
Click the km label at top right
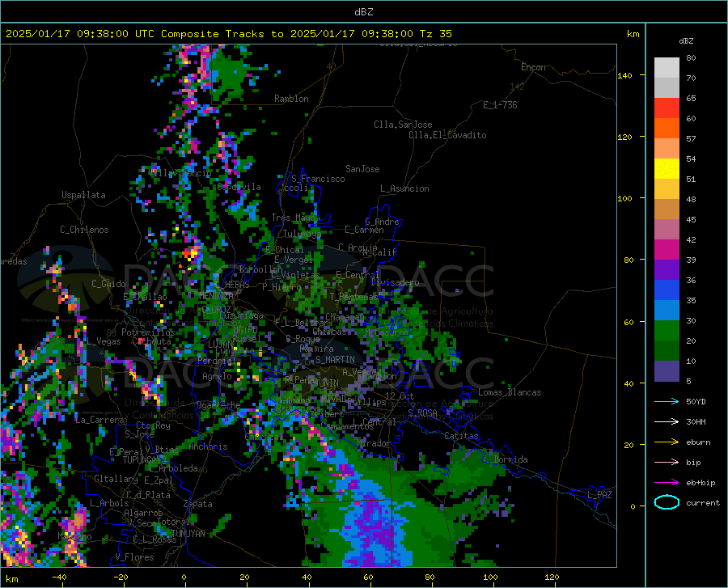633,34
